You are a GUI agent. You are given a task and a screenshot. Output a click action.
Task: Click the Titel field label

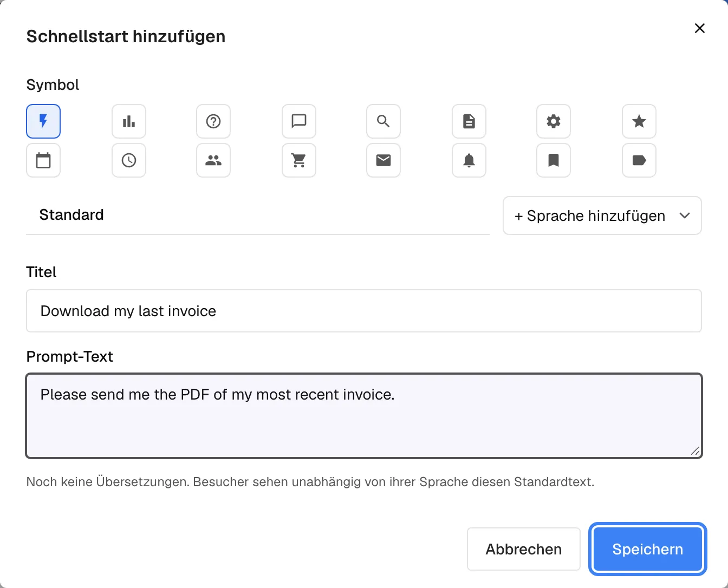[x=41, y=272]
